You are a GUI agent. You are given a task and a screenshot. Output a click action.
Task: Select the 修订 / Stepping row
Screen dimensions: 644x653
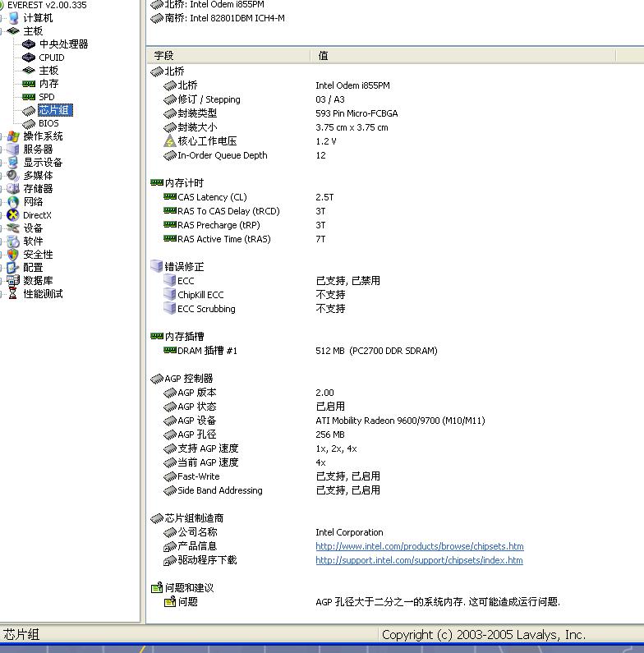point(255,99)
